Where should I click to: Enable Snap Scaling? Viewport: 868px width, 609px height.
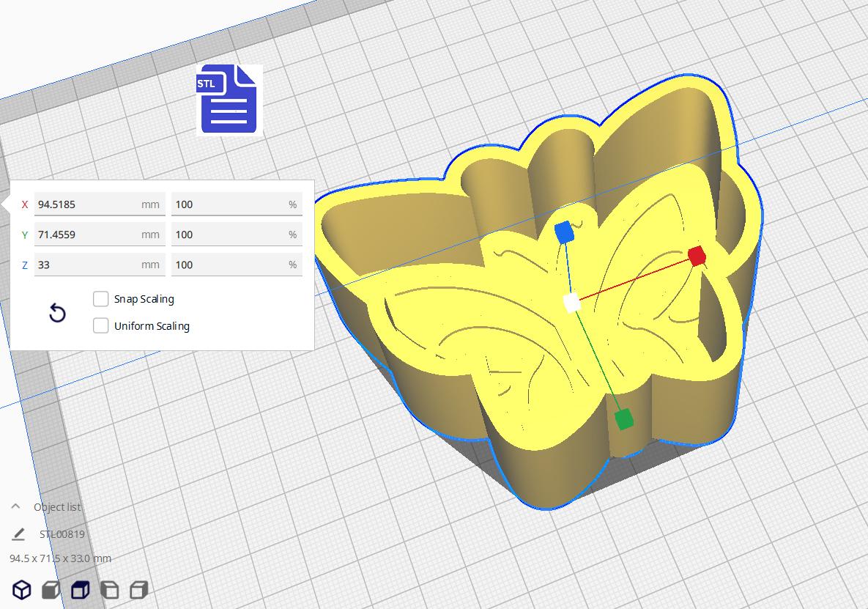(x=100, y=298)
